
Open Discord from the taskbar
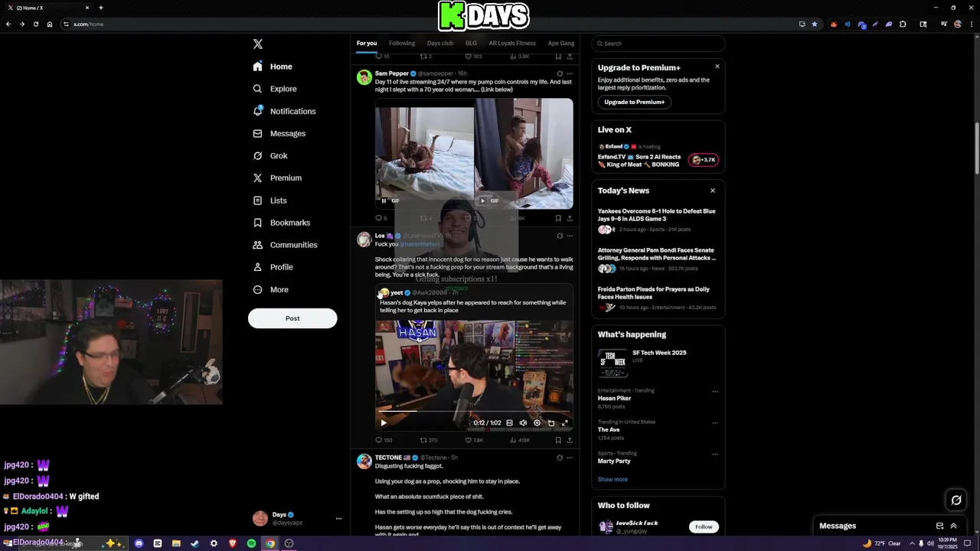click(139, 543)
